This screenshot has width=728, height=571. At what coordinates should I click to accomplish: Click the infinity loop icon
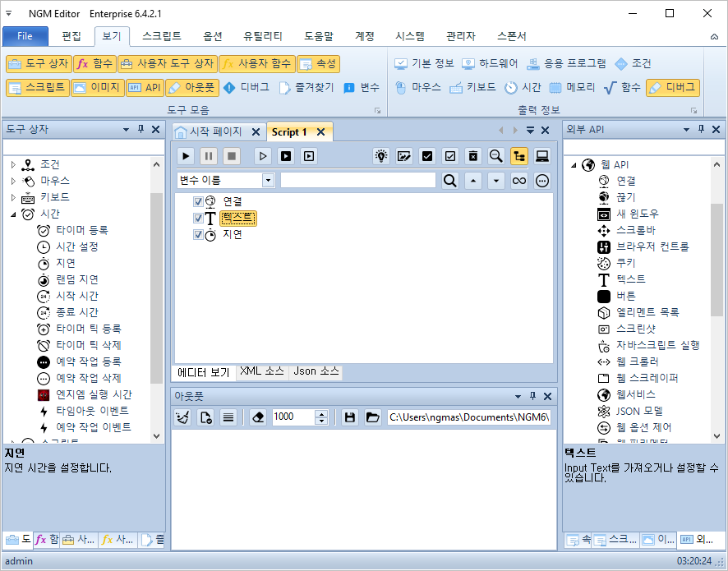(x=519, y=181)
